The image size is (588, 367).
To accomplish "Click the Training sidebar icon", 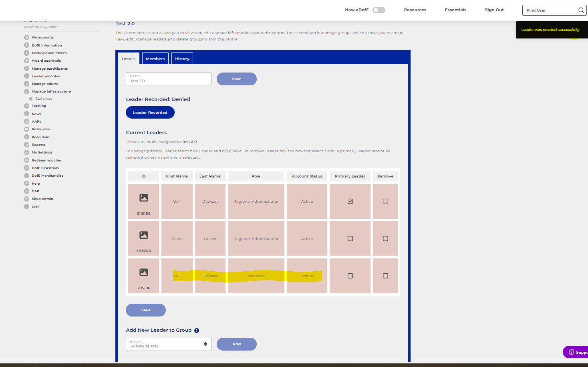I will (27, 106).
